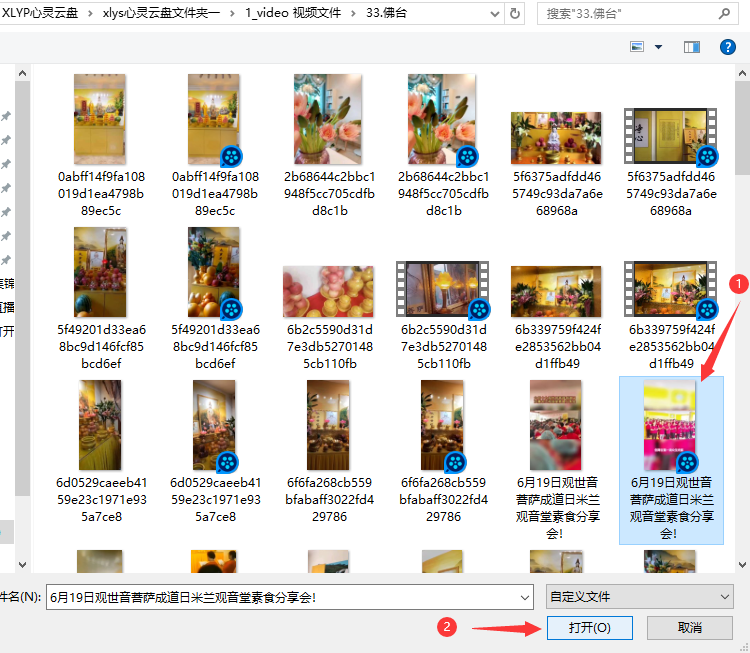Expand the chevron after XLYP心灵云盘 breadcrumb
750x653 pixels.
90,13
